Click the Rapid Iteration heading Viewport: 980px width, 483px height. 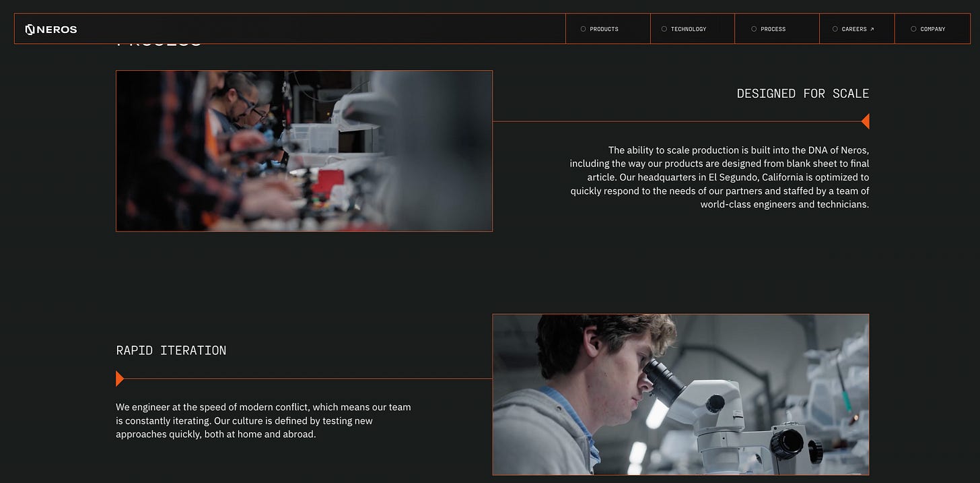click(171, 350)
